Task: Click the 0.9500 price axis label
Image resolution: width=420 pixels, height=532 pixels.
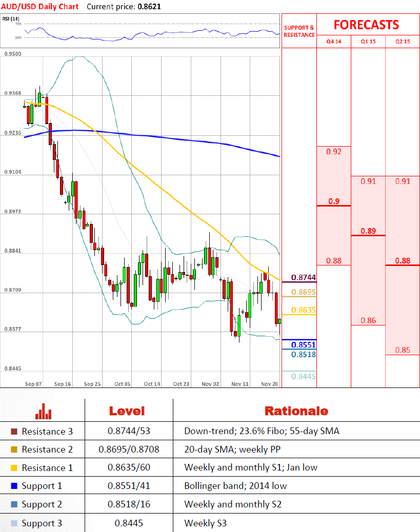Action: [12, 54]
